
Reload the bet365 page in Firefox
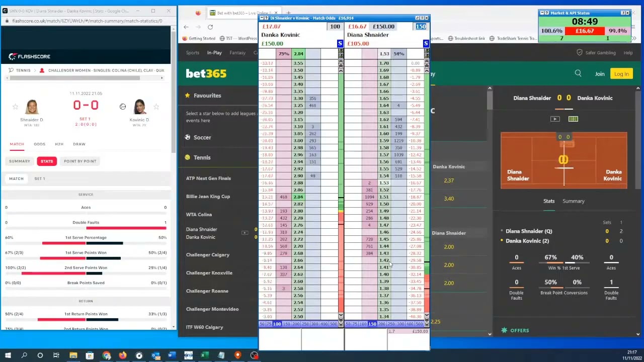(210, 27)
